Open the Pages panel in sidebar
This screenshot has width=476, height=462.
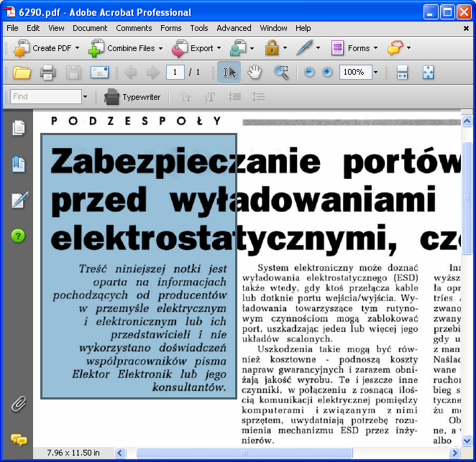click(19, 128)
